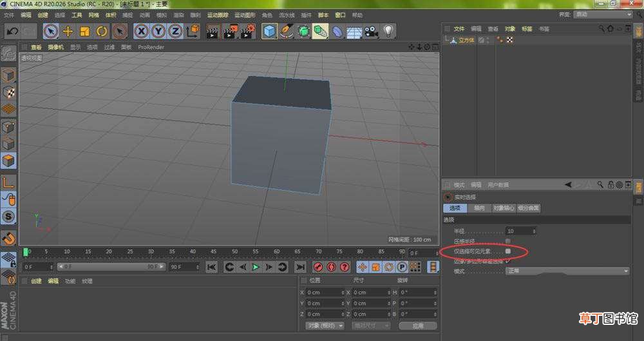This screenshot has width=644, height=341.
Task: Open Object Manager 标签 menu
Action: [x=527, y=29]
